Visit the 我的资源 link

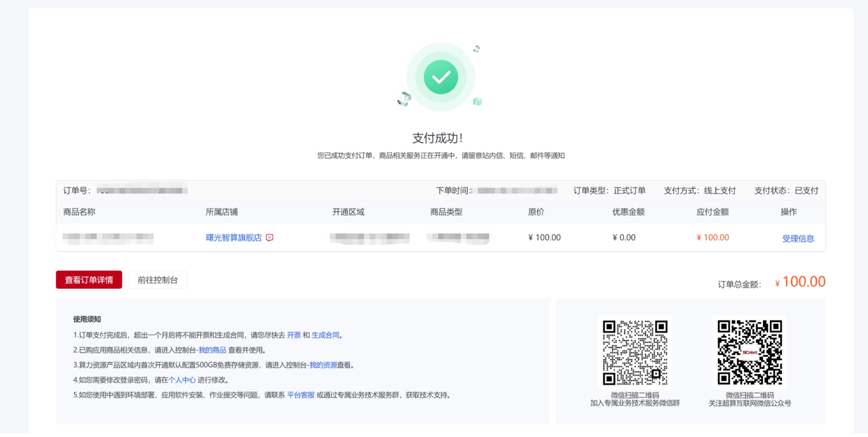(x=323, y=365)
